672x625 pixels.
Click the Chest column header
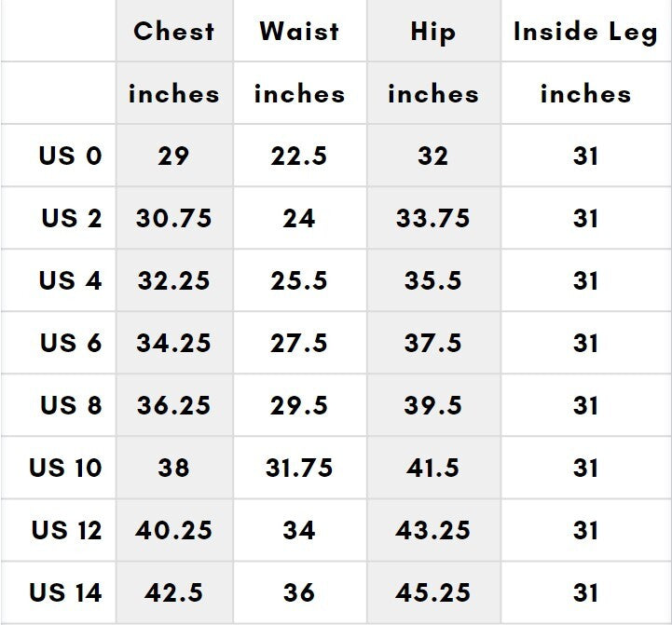pyautogui.click(x=173, y=31)
